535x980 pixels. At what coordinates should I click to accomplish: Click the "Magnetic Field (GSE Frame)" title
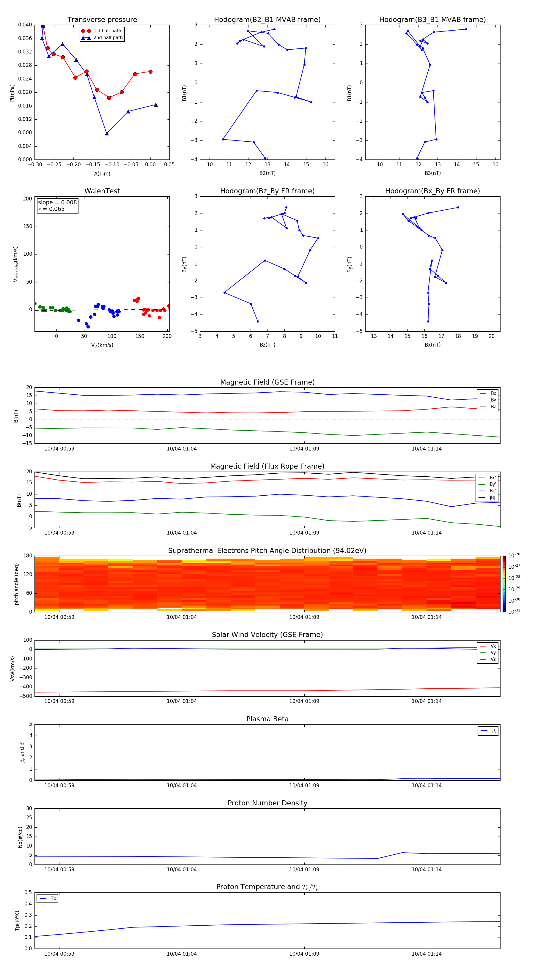pyautogui.click(x=267, y=382)
